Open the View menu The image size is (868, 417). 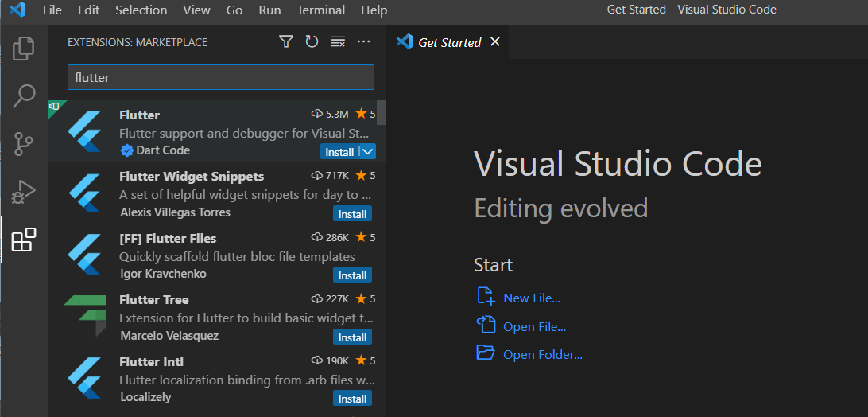(196, 10)
